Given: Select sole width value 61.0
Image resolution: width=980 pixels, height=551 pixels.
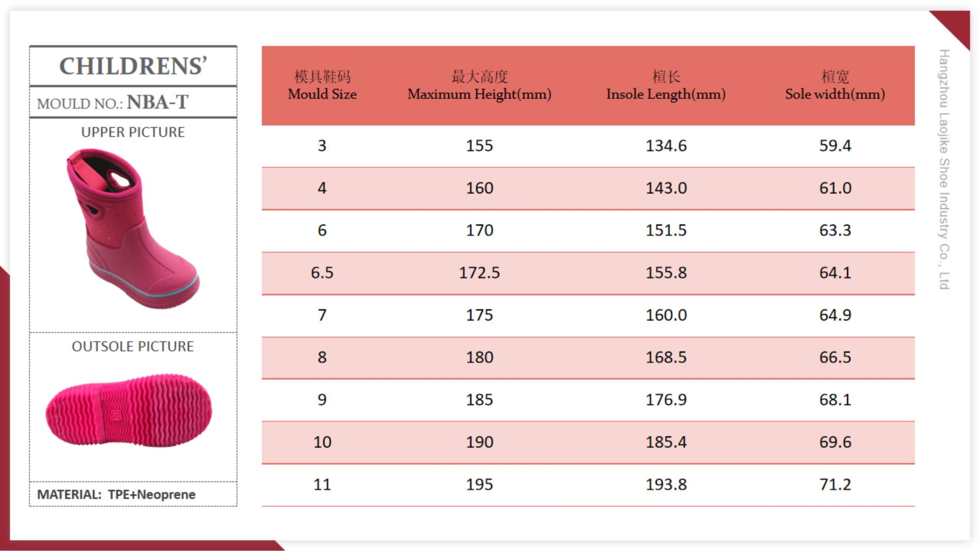Looking at the screenshot, I should coord(835,188).
